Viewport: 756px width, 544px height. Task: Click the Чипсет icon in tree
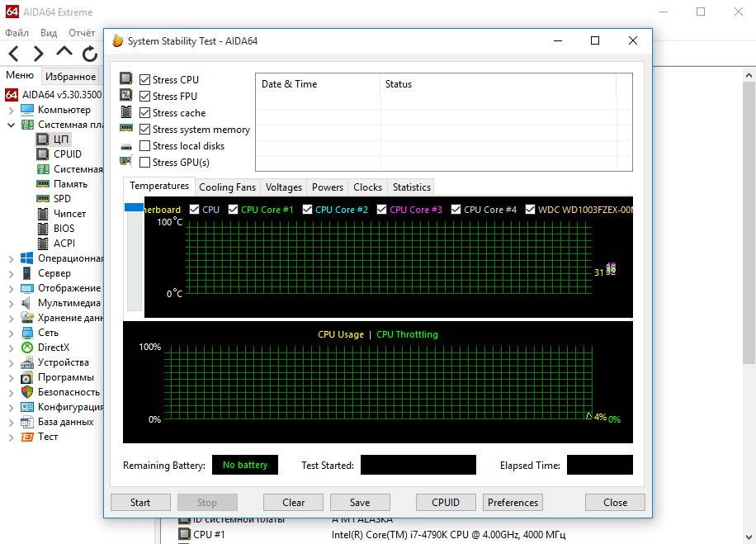tap(43, 214)
